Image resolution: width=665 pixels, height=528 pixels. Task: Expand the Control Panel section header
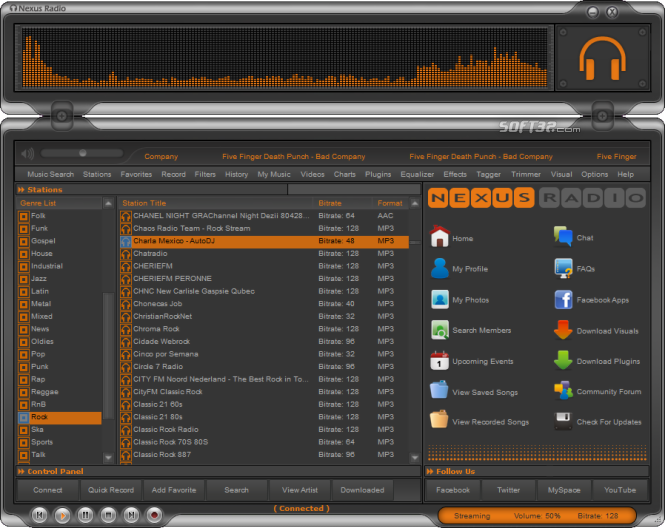pyautogui.click(x=50, y=471)
